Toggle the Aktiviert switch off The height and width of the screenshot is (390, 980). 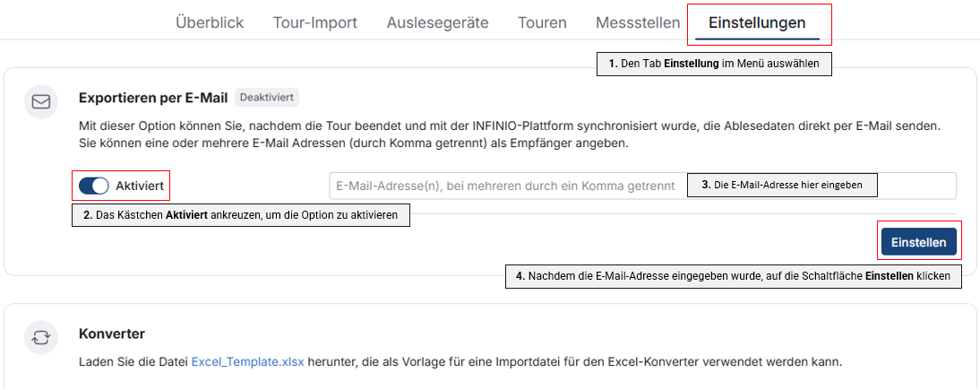pyautogui.click(x=94, y=186)
